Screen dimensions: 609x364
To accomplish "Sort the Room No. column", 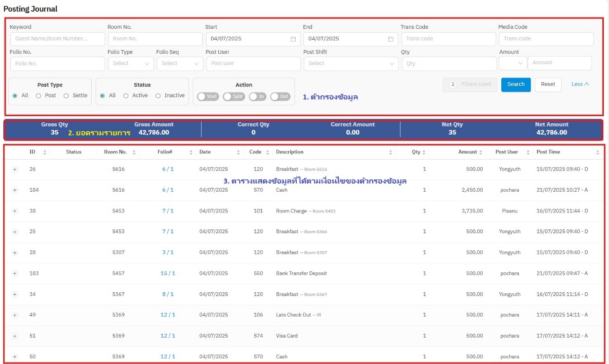I will [134, 152].
